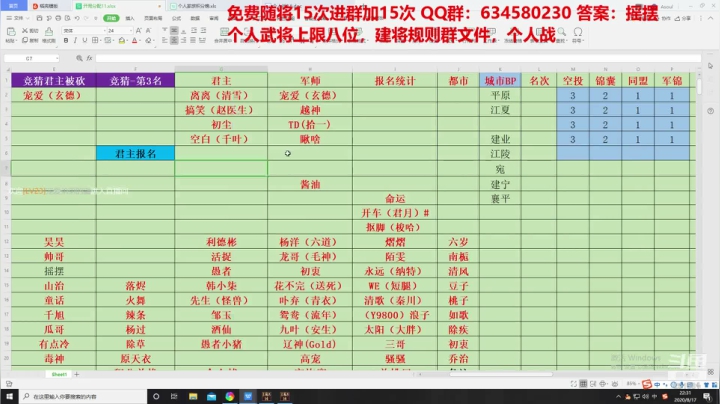Image resolution: width=720 pixels, height=404 pixels.
Task: Click the Decrease Font Size icon
Action: (x=148, y=30)
